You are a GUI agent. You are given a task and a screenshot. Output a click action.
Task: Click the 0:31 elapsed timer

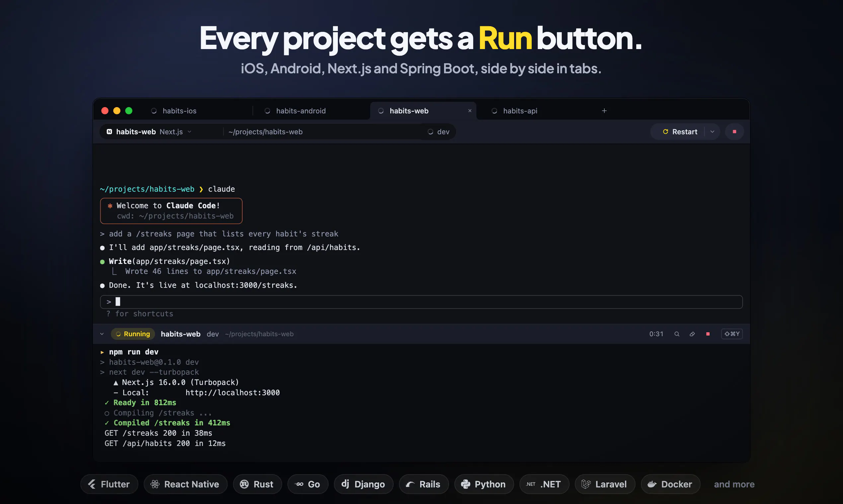656,334
